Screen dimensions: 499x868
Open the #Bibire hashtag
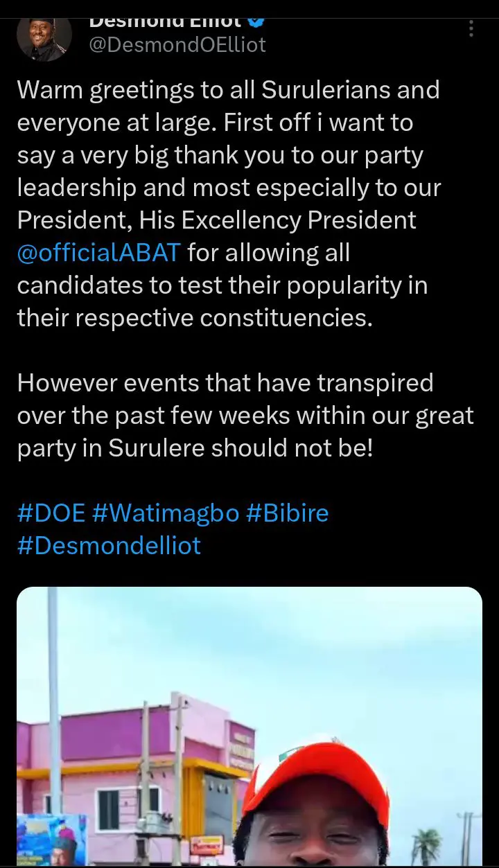(x=287, y=513)
